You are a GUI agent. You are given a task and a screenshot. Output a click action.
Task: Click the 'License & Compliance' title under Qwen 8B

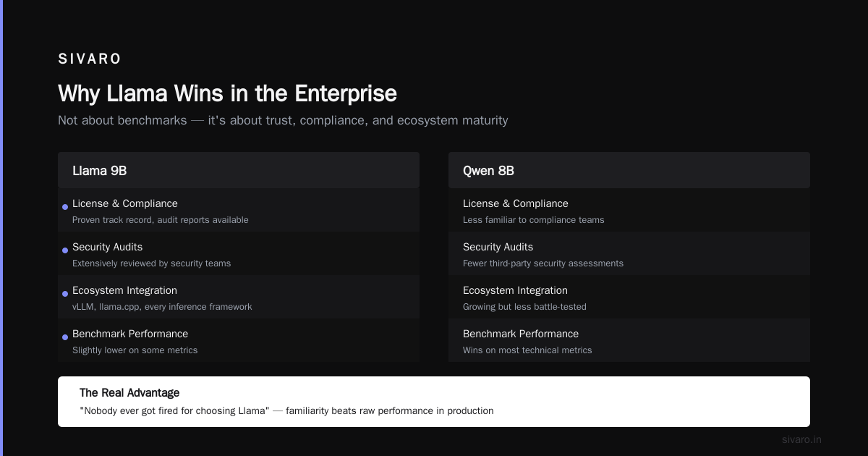(516, 203)
